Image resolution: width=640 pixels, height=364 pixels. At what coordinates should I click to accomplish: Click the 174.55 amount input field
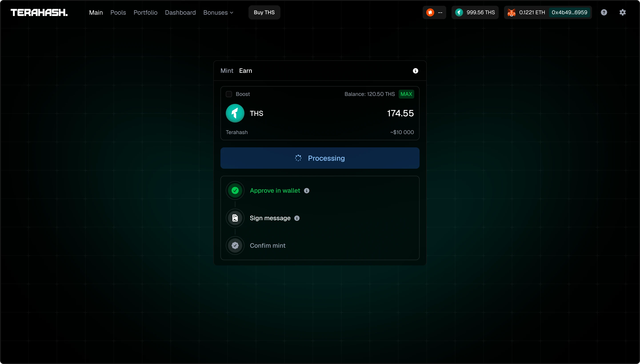point(400,113)
